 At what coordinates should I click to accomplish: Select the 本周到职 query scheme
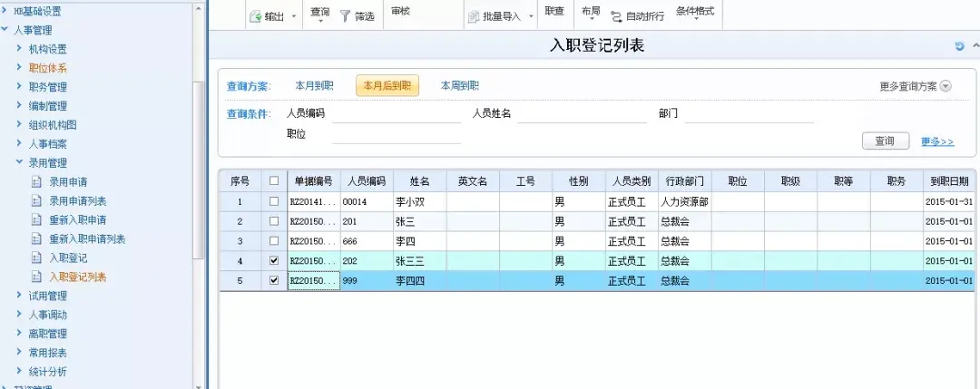(x=460, y=86)
